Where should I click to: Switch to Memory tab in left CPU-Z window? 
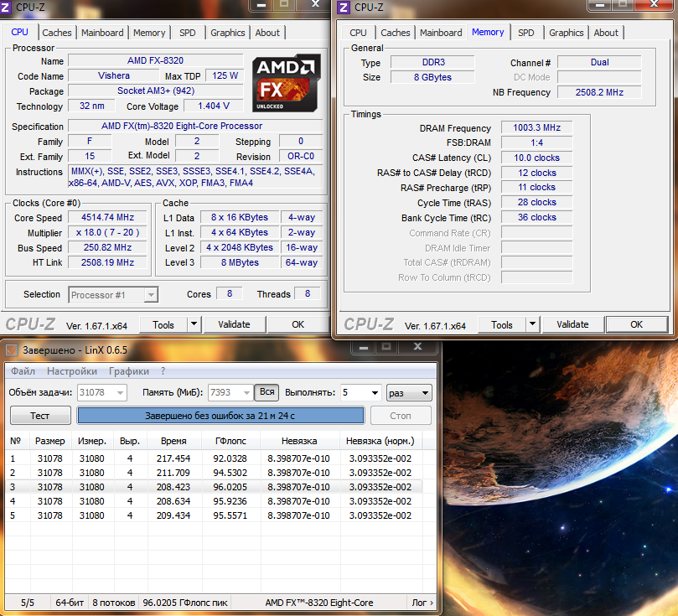[149, 33]
